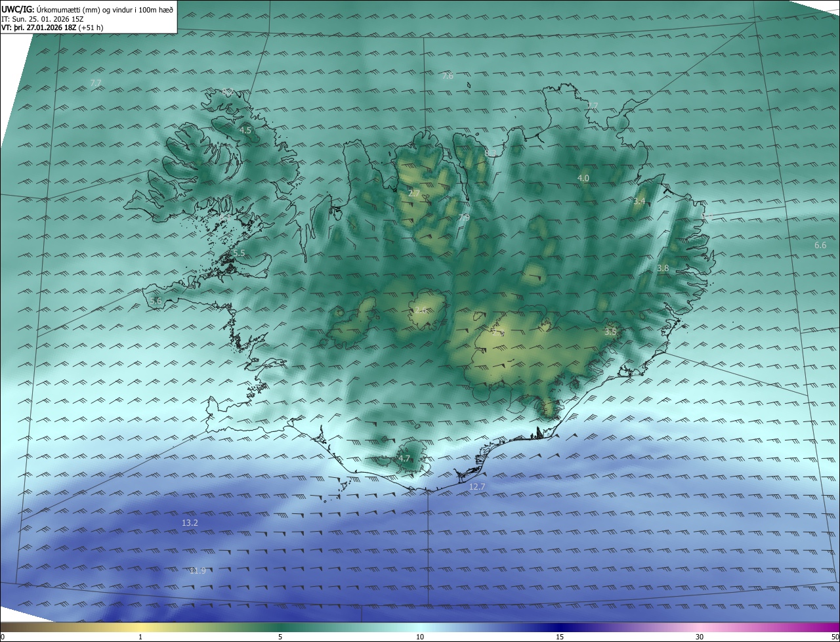Click the 11.9 value label in the southwest
The image size is (840, 642).
(198, 571)
